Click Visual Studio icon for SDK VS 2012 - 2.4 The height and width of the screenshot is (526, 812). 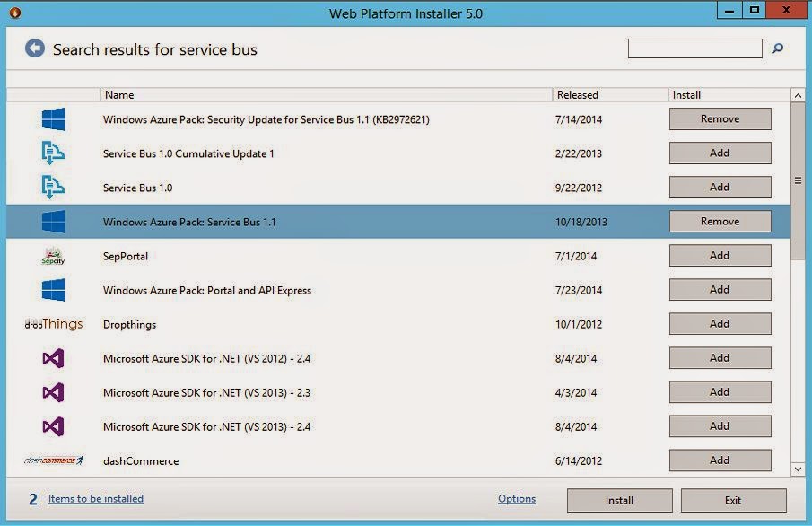[53, 358]
